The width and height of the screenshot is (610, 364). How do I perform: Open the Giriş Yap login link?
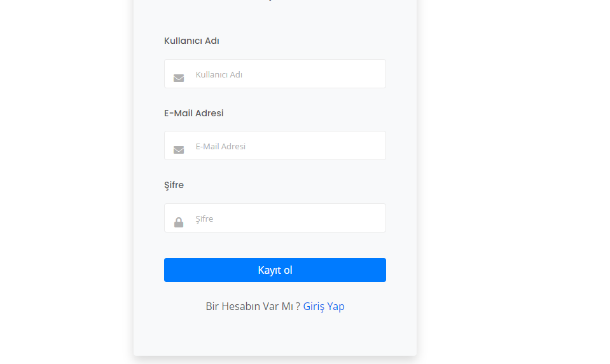click(x=324, y=306)
